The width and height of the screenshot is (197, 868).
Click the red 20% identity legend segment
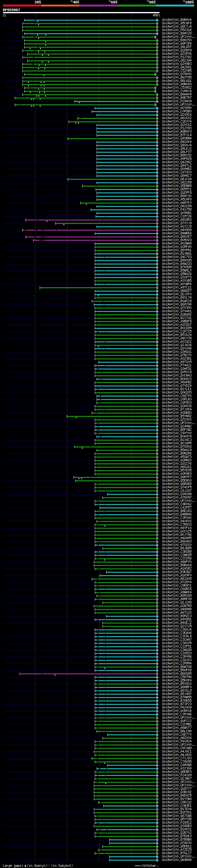(22, 6)
